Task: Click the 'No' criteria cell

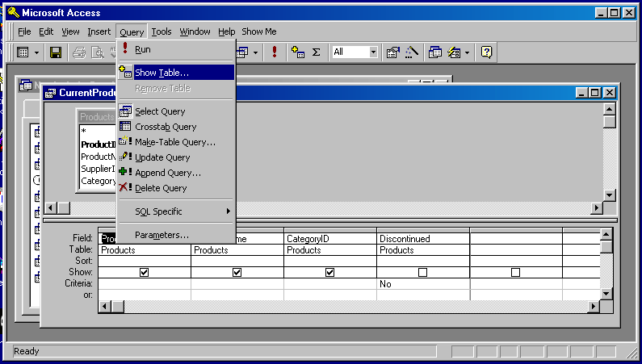Action: tap(423, 284)
